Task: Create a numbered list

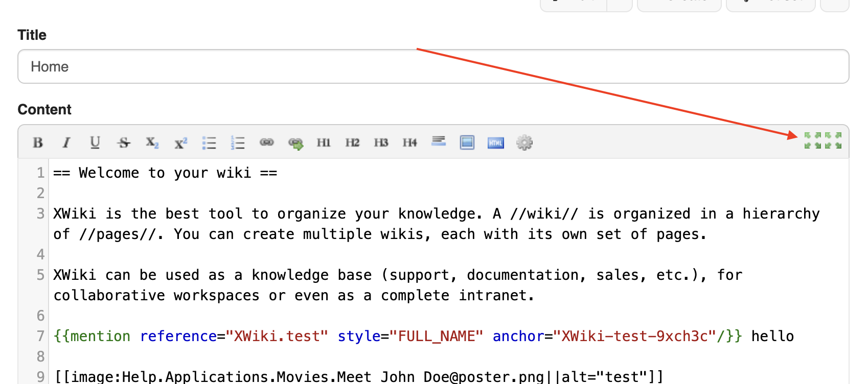Action: click(238, 142)
